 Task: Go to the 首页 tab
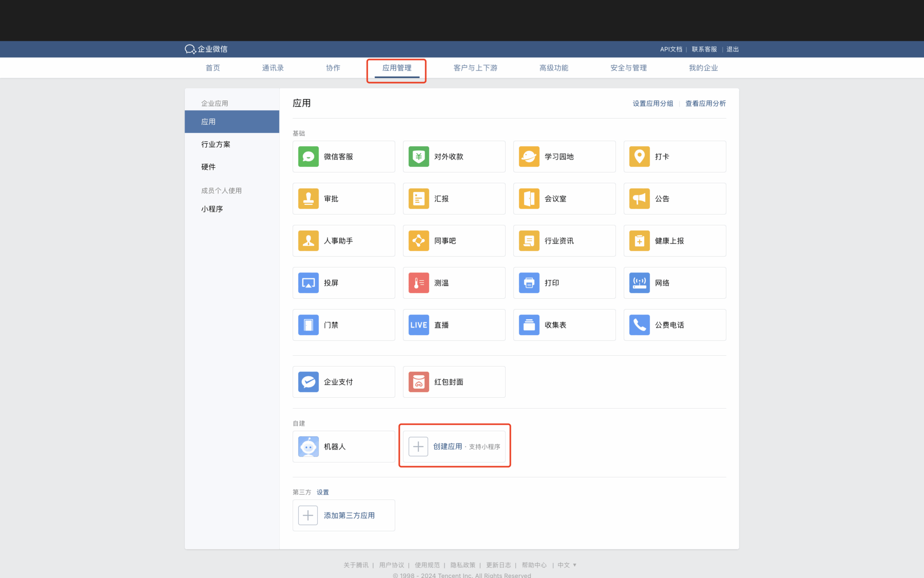(x=213, y=68)
